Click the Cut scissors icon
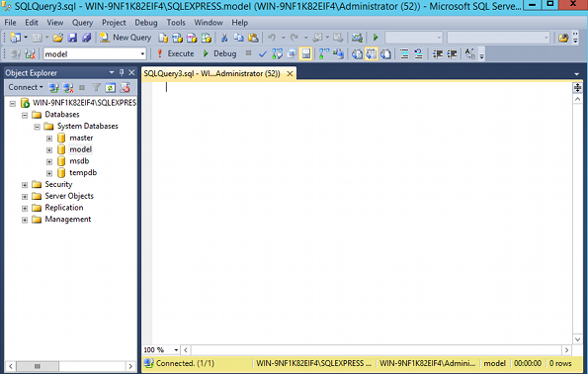The image size is (588, 374). coord(224,38)
